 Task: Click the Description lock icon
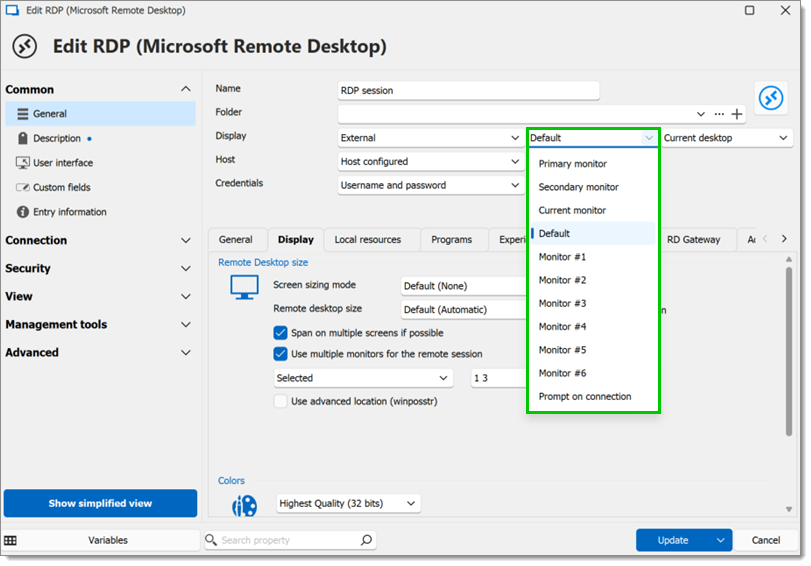click(22, 138)
